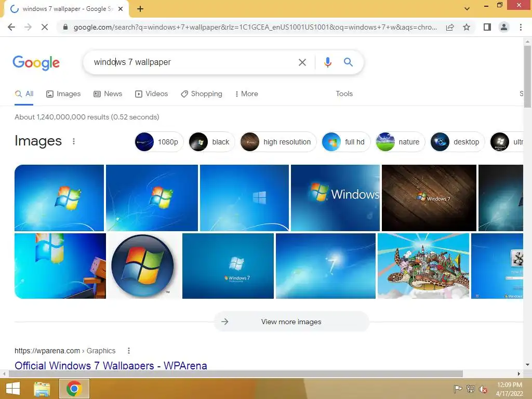Image resolution: width=532 pixels, height=399 pixels.
Task: Open the tab search dropdown
Action: [467, 9]
